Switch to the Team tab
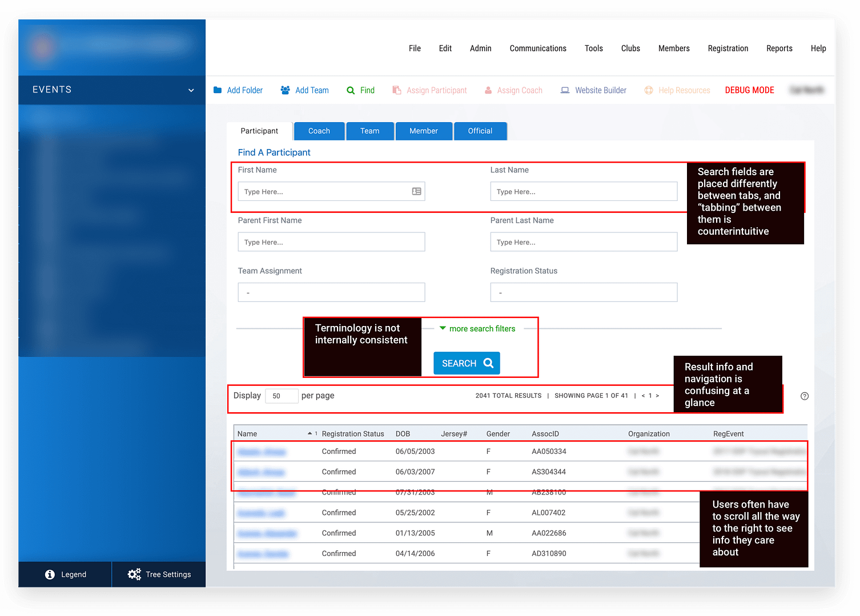This screenshot has height=616, width=860. (x=370, y=131)
